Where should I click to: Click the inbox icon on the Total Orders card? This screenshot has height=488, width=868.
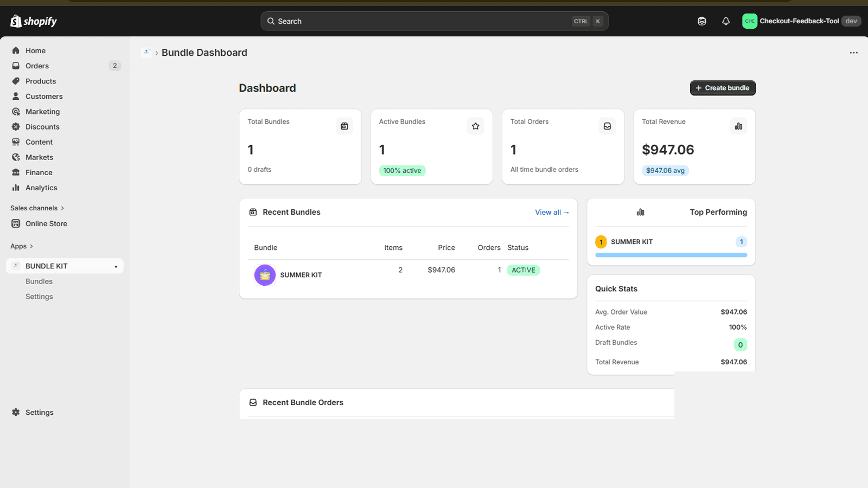click(x=607, y=126)
